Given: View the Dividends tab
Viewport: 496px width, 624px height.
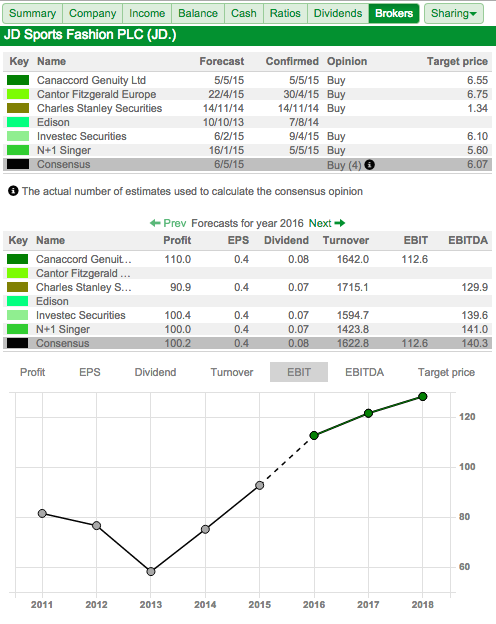Looking at the screenshot, I should 338,13.
